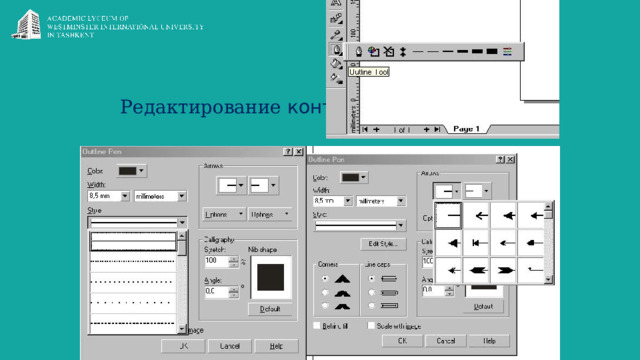Pick the sparse dotted line style
This screenshot has height=360, width=640.
pyautogui.click(x=133, y=302)
